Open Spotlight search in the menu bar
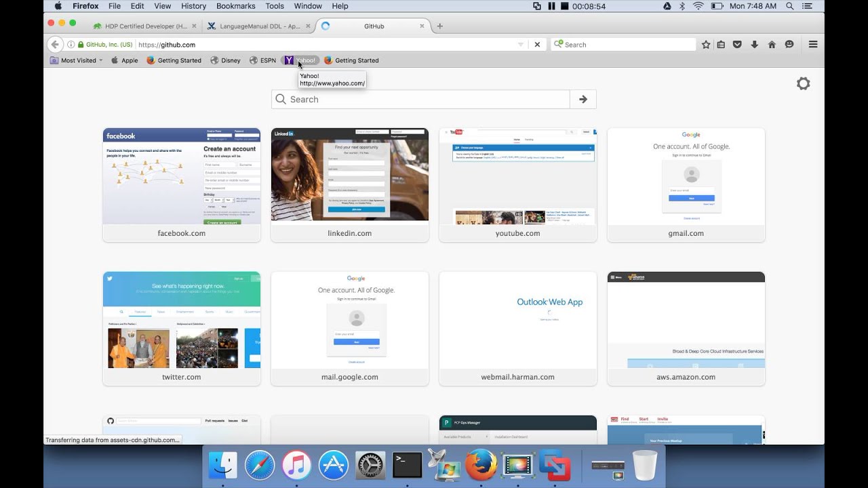The width and height of the screenshot is (868, 488). (790, 6)
